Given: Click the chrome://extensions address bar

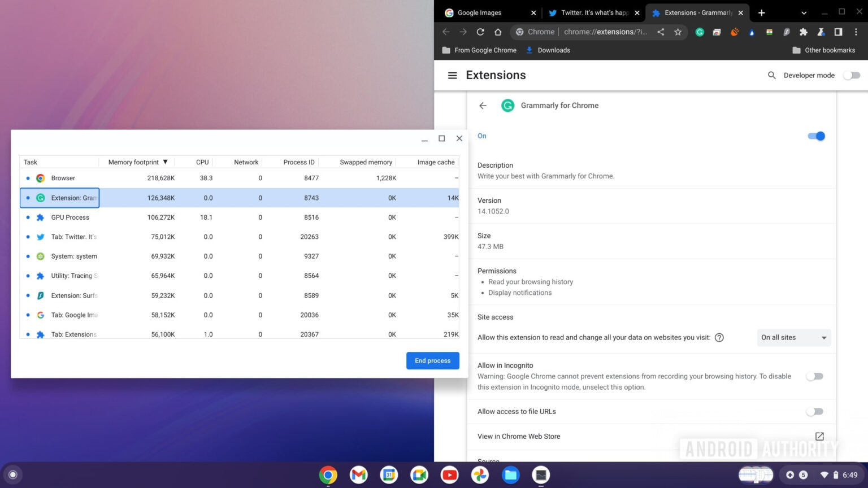Looking at the screenshot, I should (605, 32).
